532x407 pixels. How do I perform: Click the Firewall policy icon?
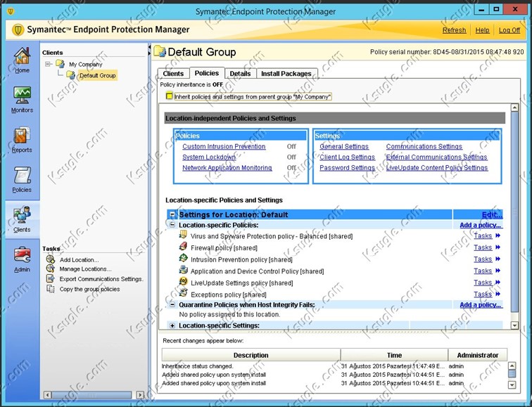tap(183, 246)
